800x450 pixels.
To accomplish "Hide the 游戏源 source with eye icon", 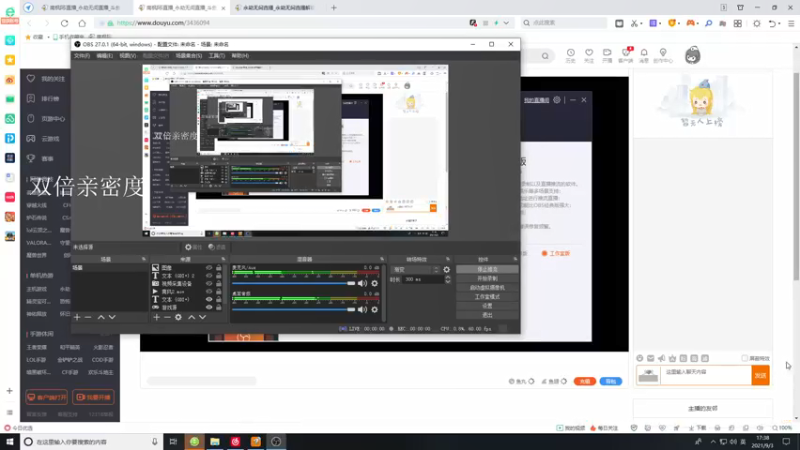I will [209, 308].
